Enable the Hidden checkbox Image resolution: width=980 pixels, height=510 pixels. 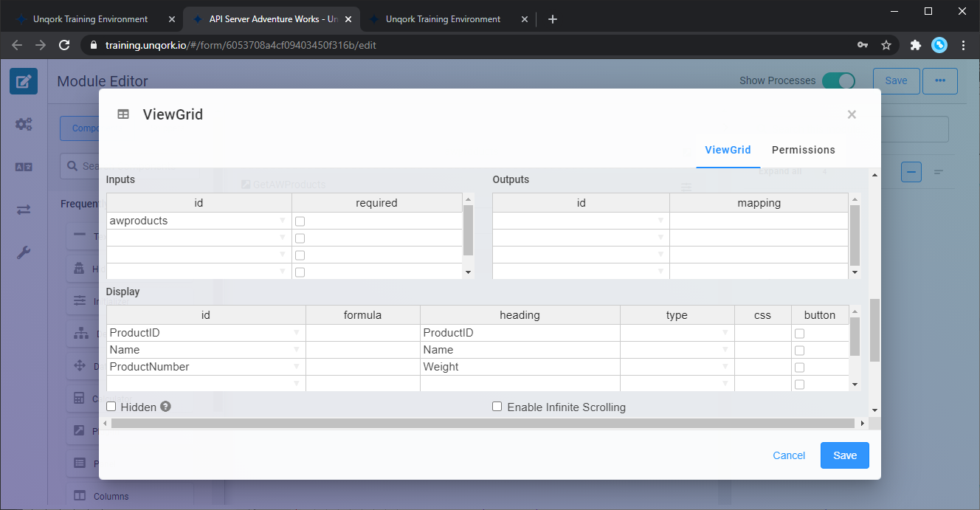tap(111, 407)
